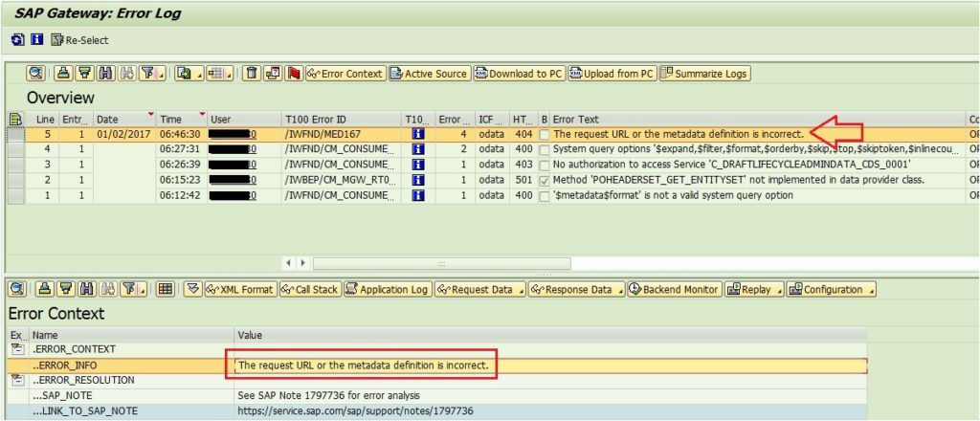Click the trash Delete icon
The width and height of the screenshot is (980, 421).
pyautogui.click(x=252, y=74)
